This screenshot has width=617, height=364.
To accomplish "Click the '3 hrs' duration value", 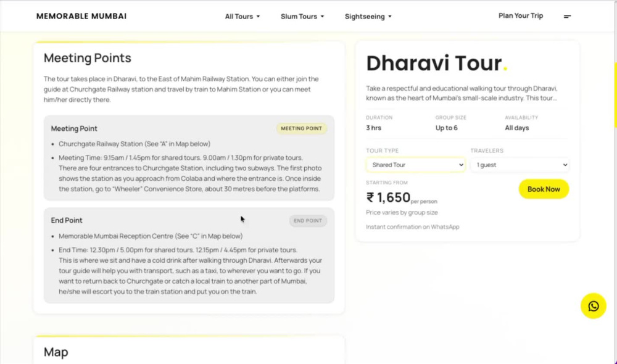I will coord(373,128).
